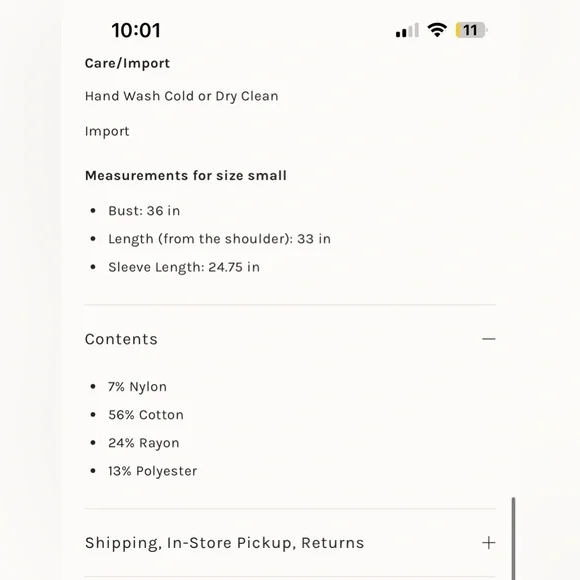Tap Hand Wash Cold or Dry Clean text
The width and height of the screenshot is (580, 580).
click(x=182, y=96)
